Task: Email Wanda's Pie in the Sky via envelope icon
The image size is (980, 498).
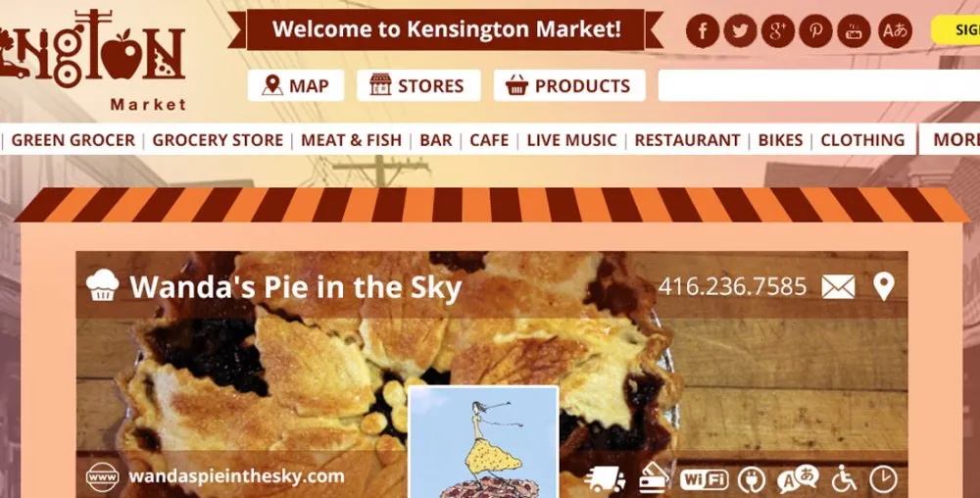Action: (x=838, y=287)
